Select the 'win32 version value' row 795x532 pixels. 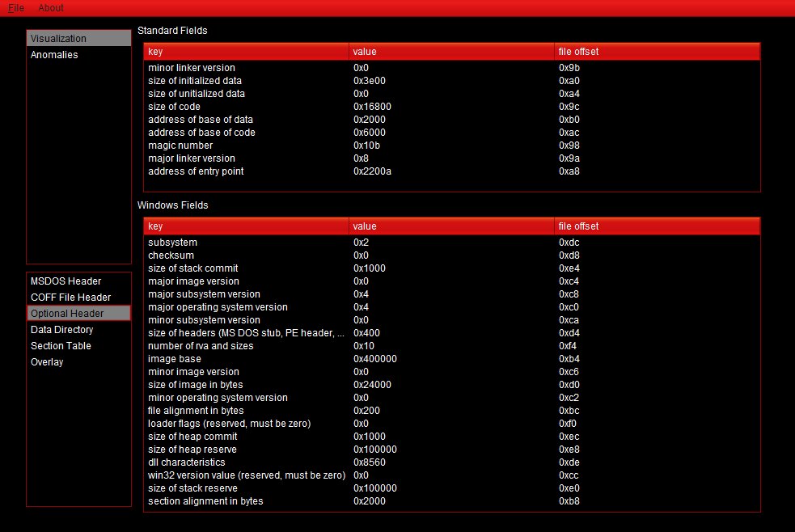[452, 475]
